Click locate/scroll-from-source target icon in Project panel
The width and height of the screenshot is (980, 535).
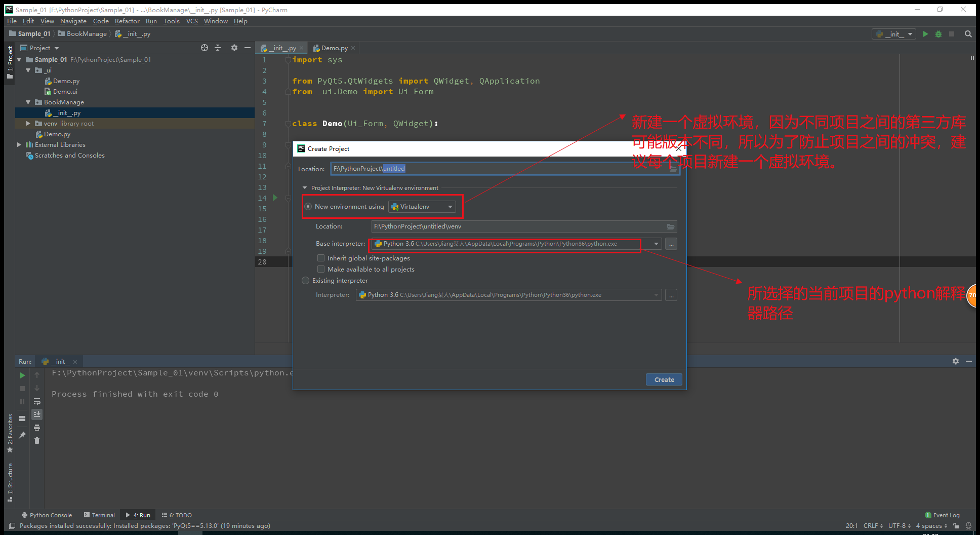click(205, 48)
